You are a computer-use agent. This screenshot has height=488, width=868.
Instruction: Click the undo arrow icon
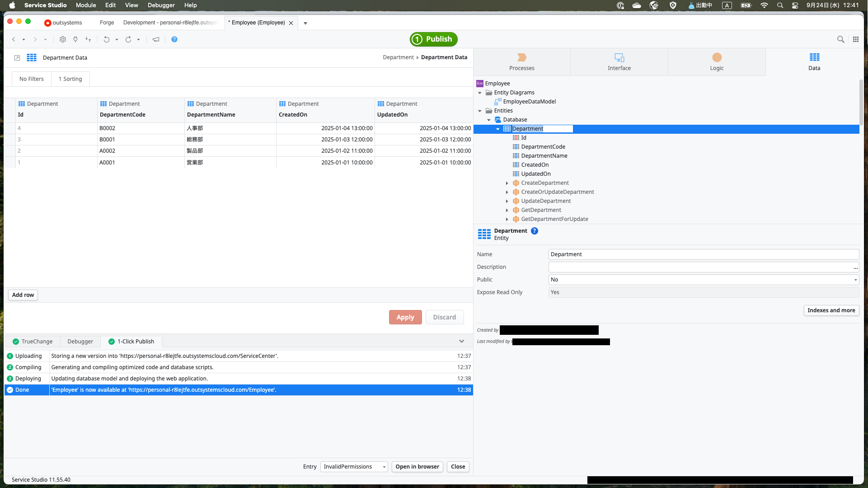107,39
